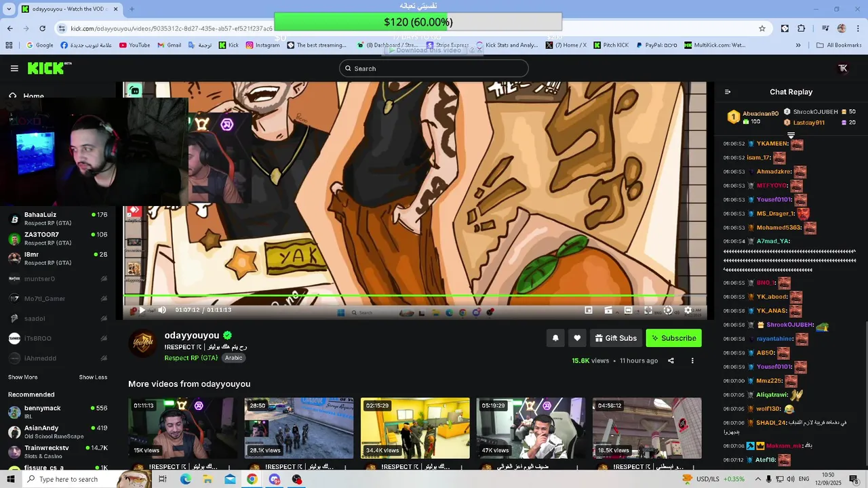Screen dimensions: 868x488
Task: Turn on notifications bell for odayyouyou
Action: pyautogui.click(x=555, y=338)
